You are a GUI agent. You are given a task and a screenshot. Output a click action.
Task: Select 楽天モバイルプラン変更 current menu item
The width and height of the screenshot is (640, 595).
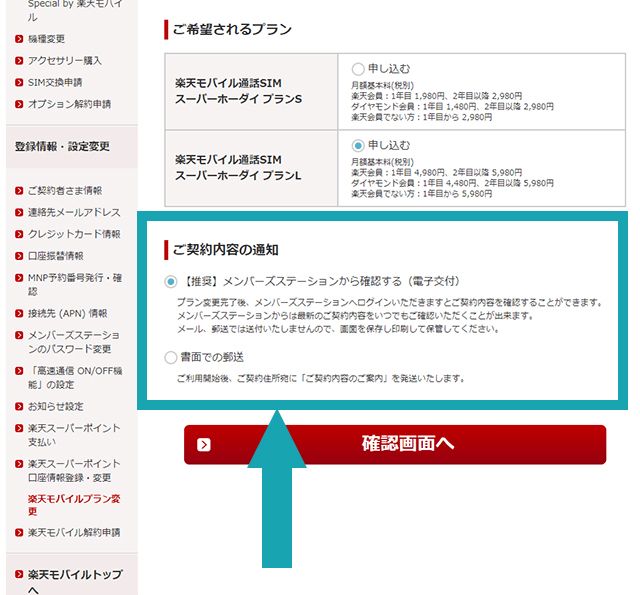74,505
